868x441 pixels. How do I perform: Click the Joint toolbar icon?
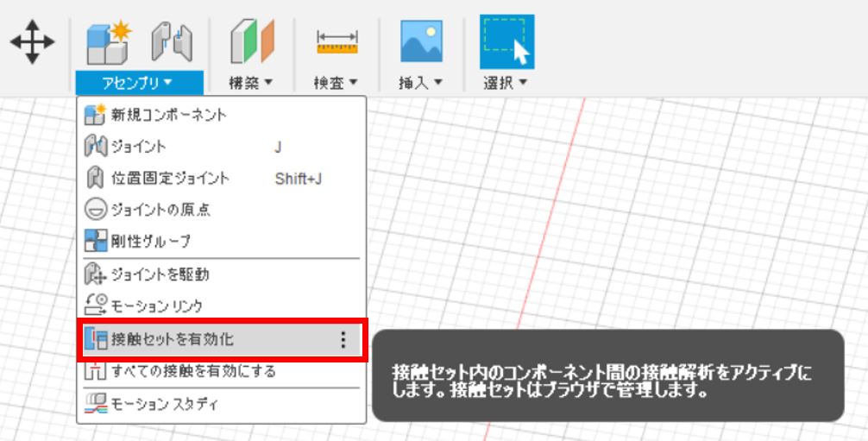(172, 41)
